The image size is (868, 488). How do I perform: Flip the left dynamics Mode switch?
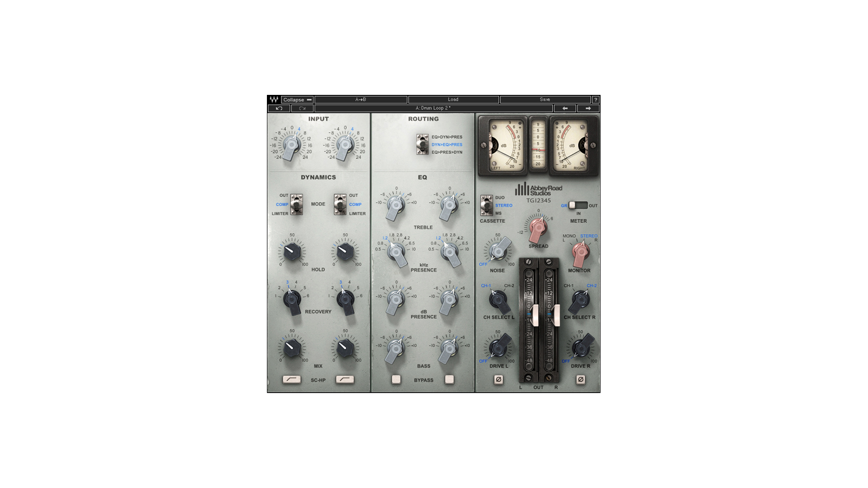[297, 204]
